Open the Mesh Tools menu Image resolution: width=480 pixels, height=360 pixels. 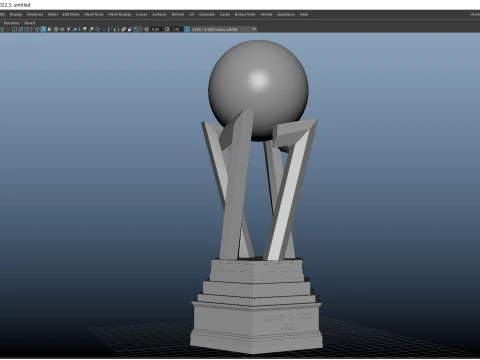(94, 14)
